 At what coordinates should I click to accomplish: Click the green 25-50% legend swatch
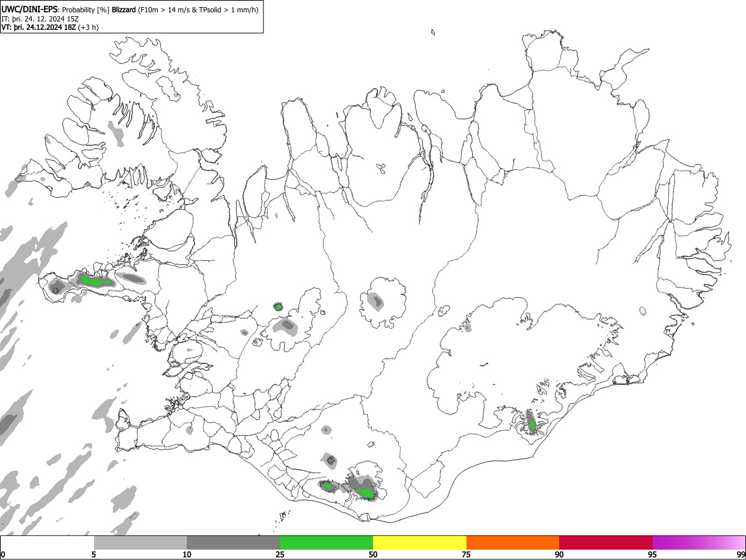pyautogui.click(x=326, y=543)
